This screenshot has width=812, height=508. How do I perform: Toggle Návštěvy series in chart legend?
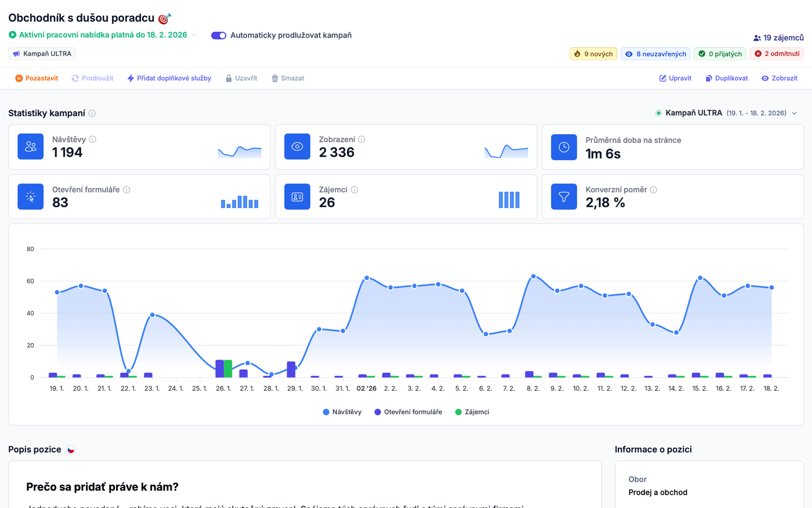[342, 412]
